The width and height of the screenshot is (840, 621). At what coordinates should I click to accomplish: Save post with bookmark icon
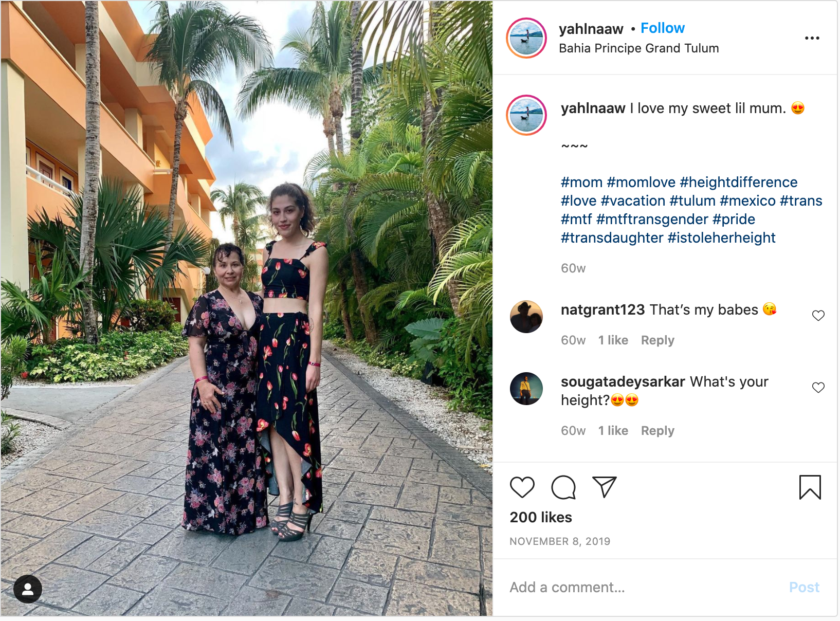pos(810,487)
